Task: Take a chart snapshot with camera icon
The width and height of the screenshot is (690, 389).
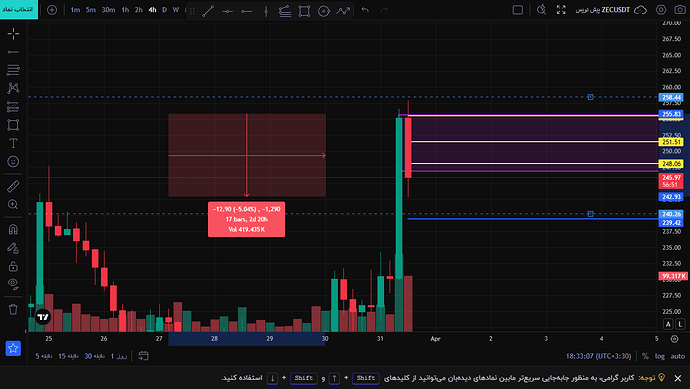Action: tap(680, 10)
